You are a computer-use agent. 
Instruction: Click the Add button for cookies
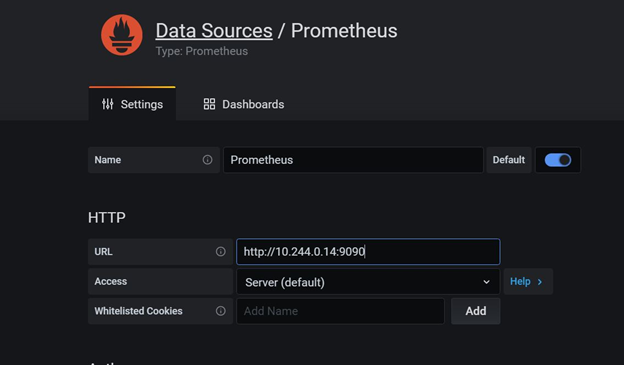[x=476, y=311]
